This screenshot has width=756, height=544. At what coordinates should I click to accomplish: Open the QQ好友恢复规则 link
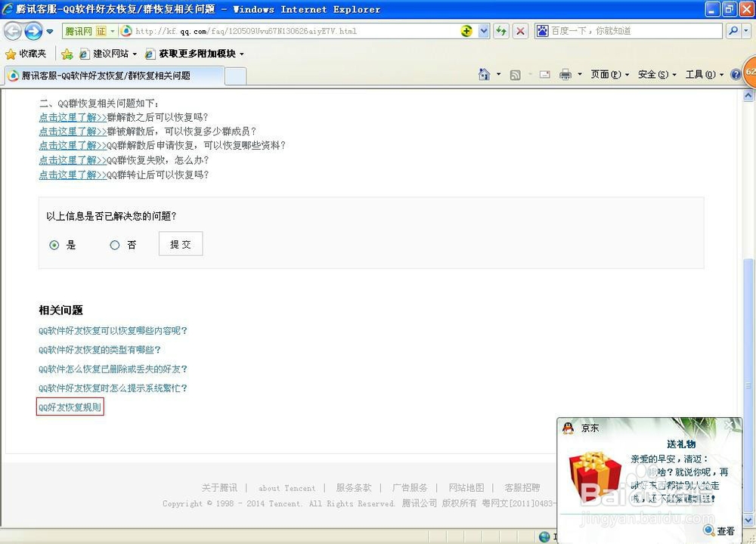tap(70, 407)
